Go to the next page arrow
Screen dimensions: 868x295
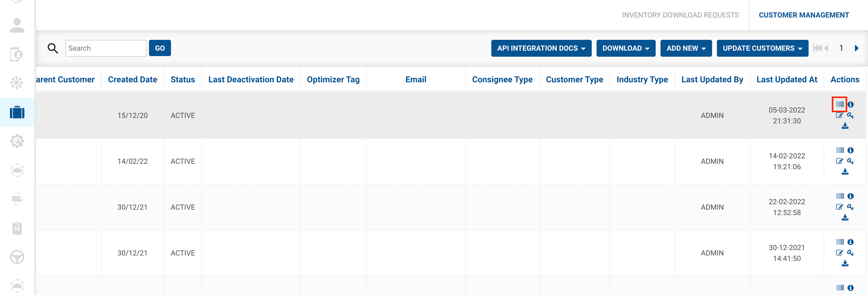pyautogui.click(x=857, y=48)
